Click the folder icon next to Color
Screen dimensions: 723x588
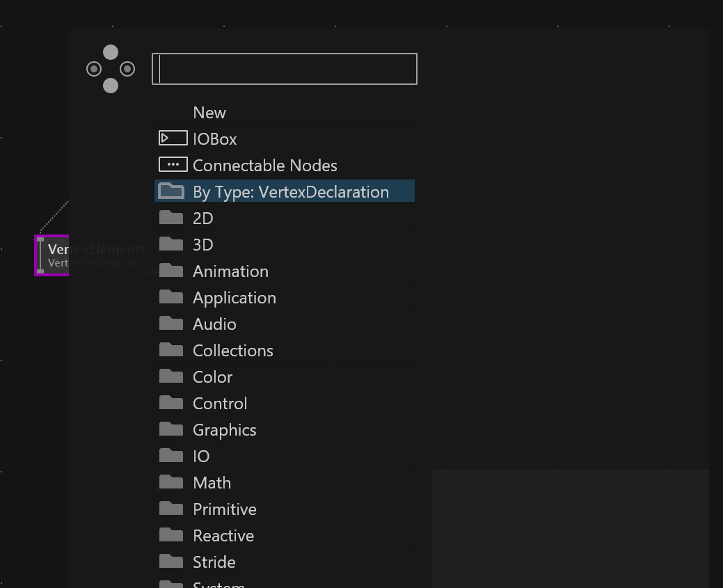(171, 376)
